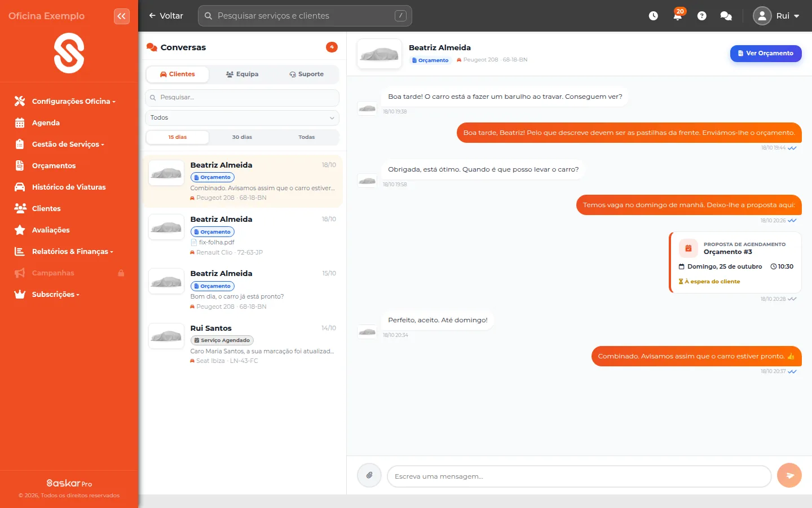Switch to the Suporte tab
The width and height of the screenshot is (812, 508).
(307, 74)
